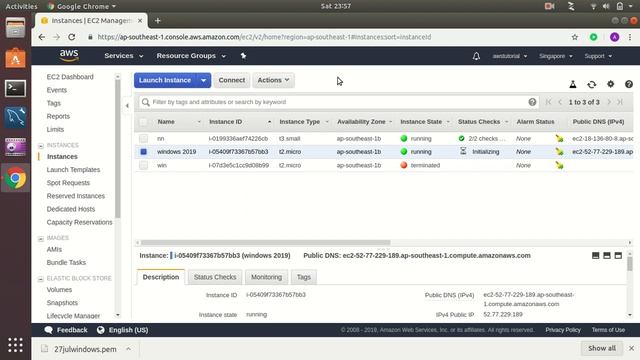Click the alarm icon for the nn instance
Screen dimensions: 640x360
coord(559,139)
